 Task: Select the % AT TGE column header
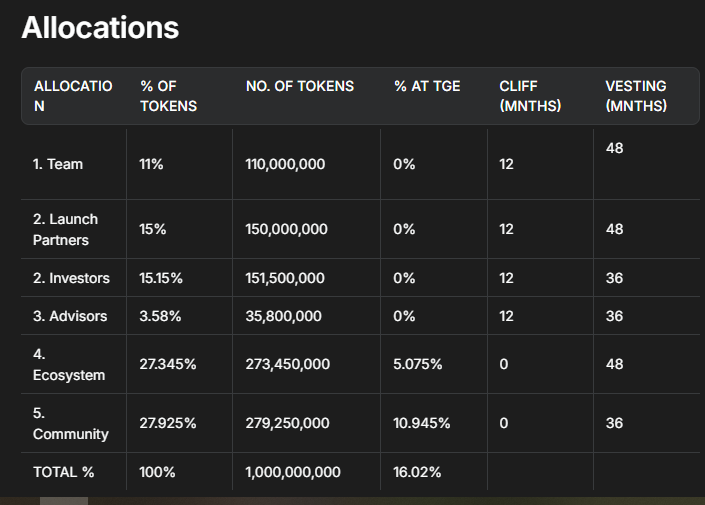pos(427,86)
